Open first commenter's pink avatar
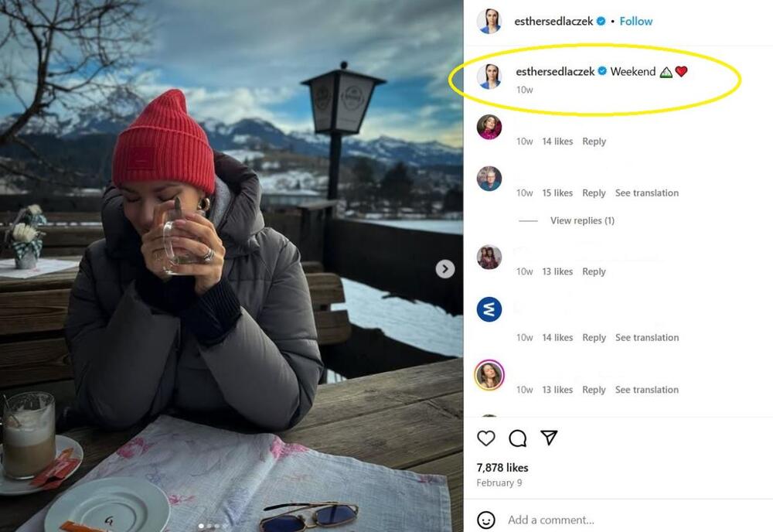Image resolution: width=773 pixels, height=532 pixels. coord(489,127)
